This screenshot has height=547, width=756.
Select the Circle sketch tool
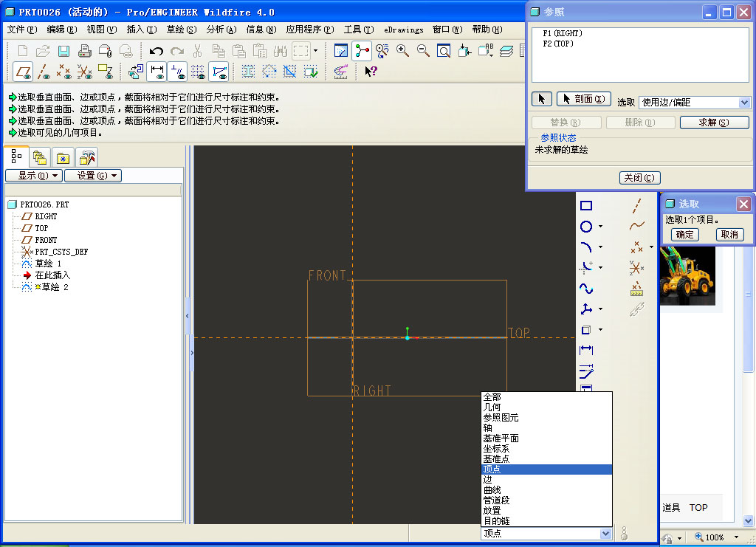[x=585, y=227]
